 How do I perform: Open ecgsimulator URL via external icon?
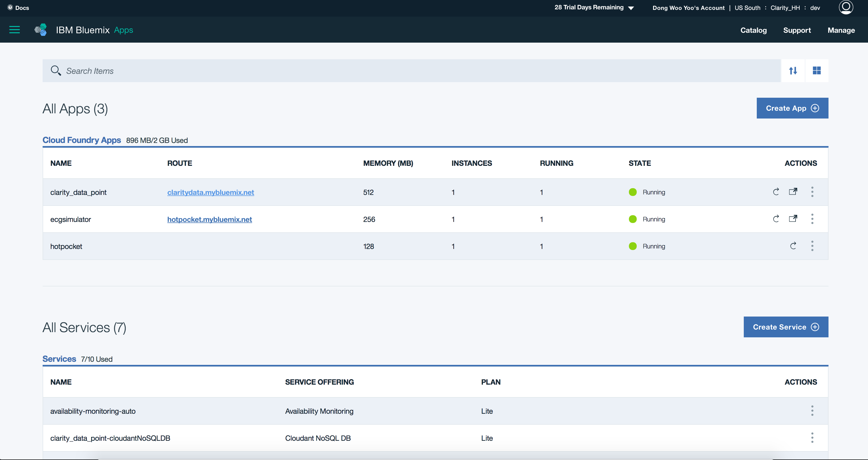(793, 219)
